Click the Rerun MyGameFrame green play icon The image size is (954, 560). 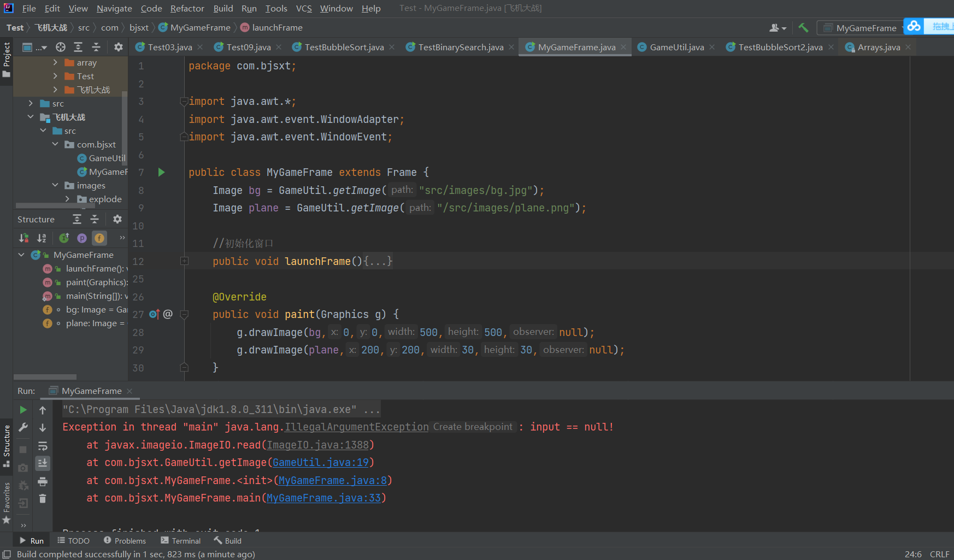tap(23, 410)
